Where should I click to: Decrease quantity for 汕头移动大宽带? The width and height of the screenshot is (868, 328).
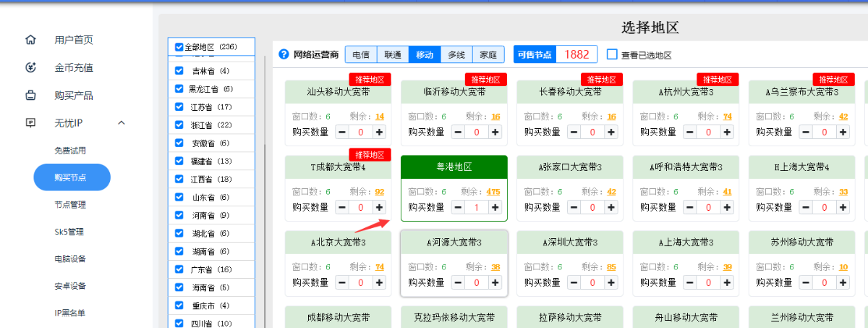(342, 132)
